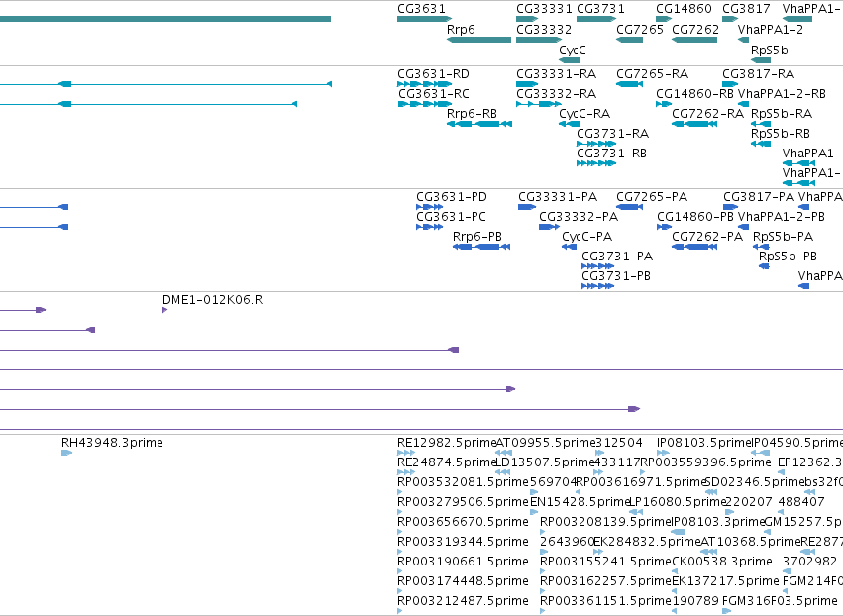
Task: Select transcript RpS5b-RA
Action: pos(782,114)
